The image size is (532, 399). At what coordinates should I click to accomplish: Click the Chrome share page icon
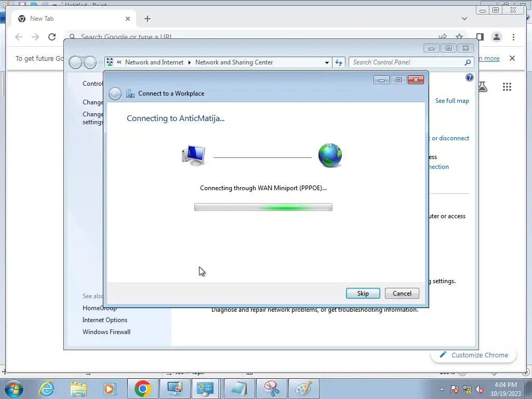point(443,37)
